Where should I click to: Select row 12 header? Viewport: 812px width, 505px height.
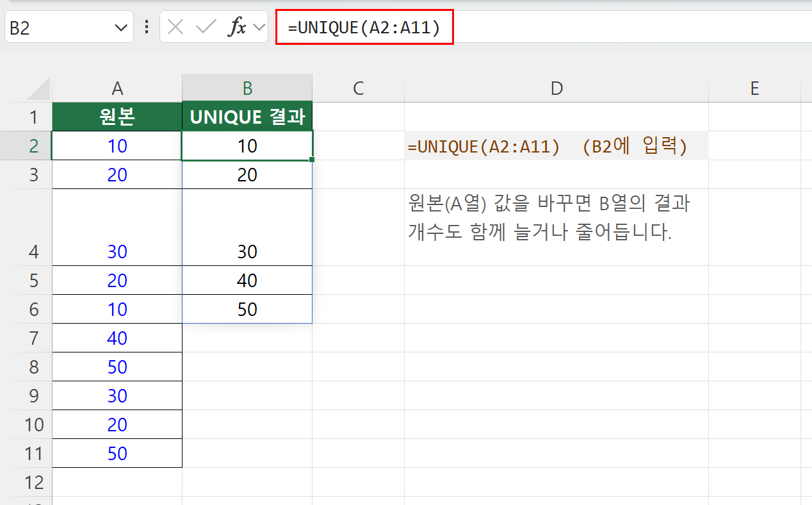pyautogui.click(x=26, y=482)
